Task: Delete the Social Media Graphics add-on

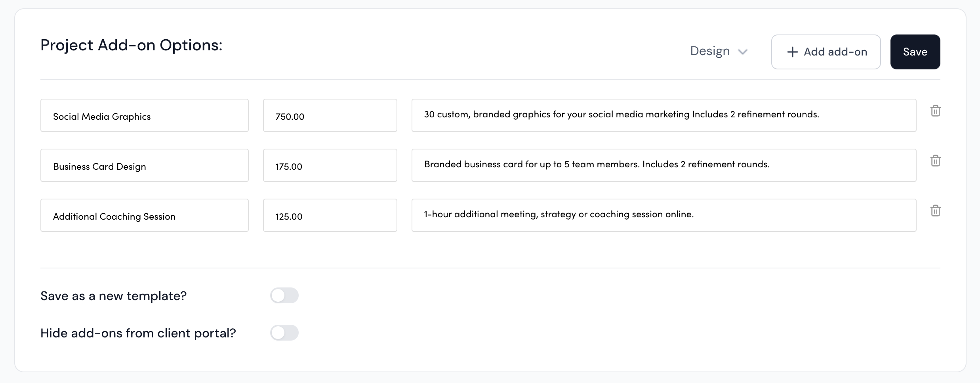Action: click(x=935, y=111)
